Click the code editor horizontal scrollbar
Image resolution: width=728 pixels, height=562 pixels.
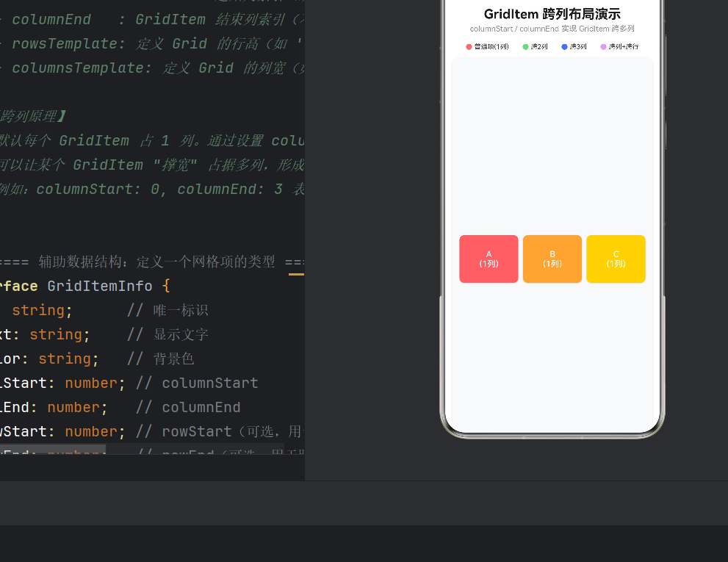click(53, 450)
